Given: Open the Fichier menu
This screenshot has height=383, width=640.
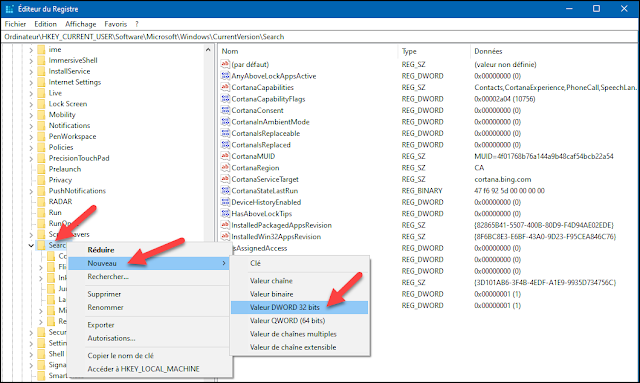Looking at the screenshot, I should 15,24.
